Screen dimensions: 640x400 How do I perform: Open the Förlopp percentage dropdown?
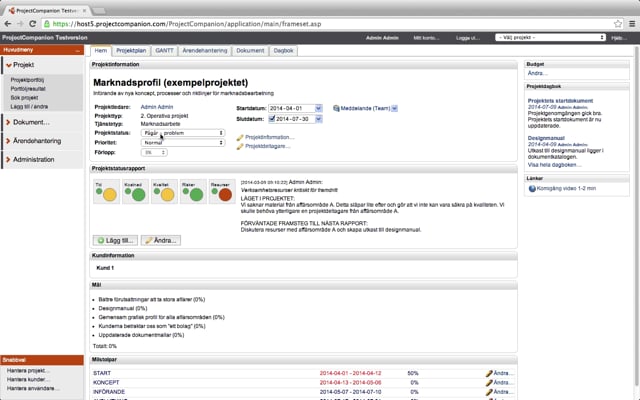coord(154,152)
